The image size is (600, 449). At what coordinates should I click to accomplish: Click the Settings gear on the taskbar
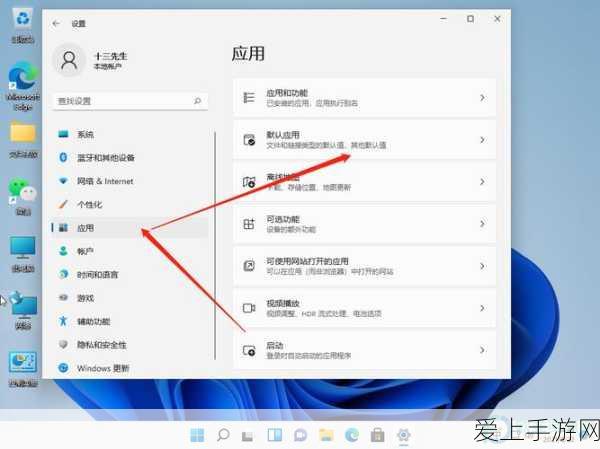404,435
